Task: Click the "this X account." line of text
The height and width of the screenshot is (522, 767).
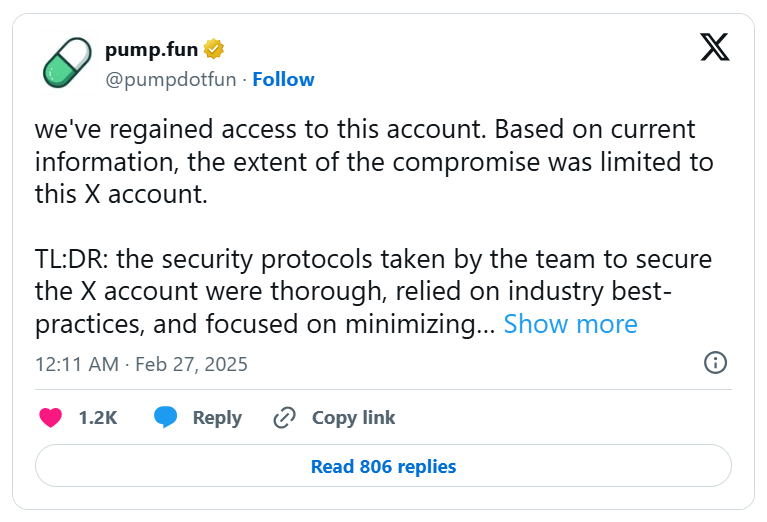Action: click(121, 194)
